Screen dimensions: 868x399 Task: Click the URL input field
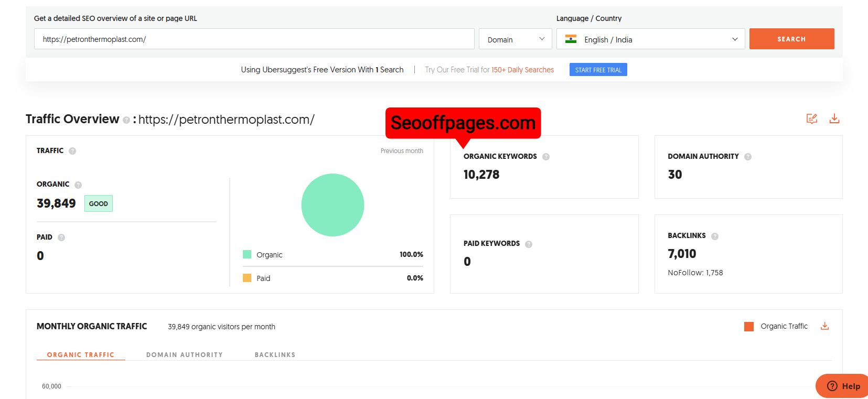(254, 39)
